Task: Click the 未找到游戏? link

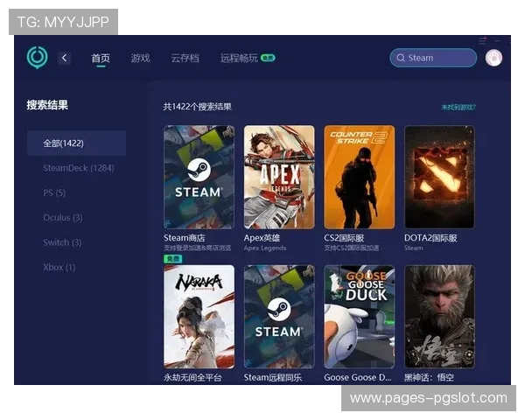Action: 458,107
